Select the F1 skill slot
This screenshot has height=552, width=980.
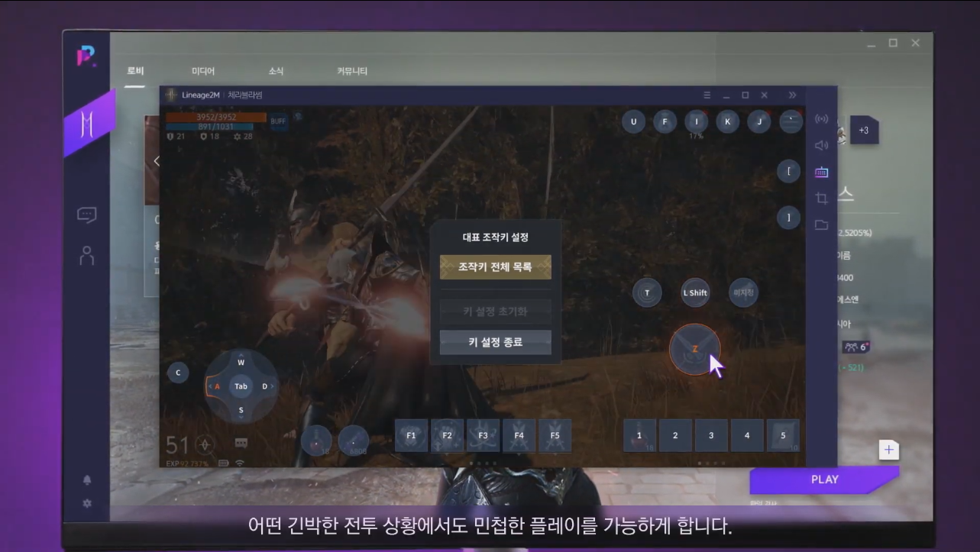click(x=411, y=435)
